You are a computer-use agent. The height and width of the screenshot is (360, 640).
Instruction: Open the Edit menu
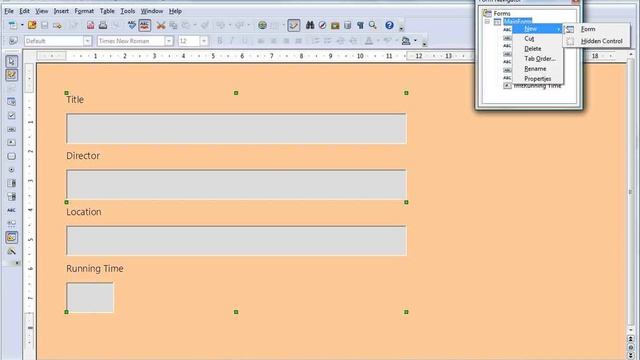coord(24,11)
